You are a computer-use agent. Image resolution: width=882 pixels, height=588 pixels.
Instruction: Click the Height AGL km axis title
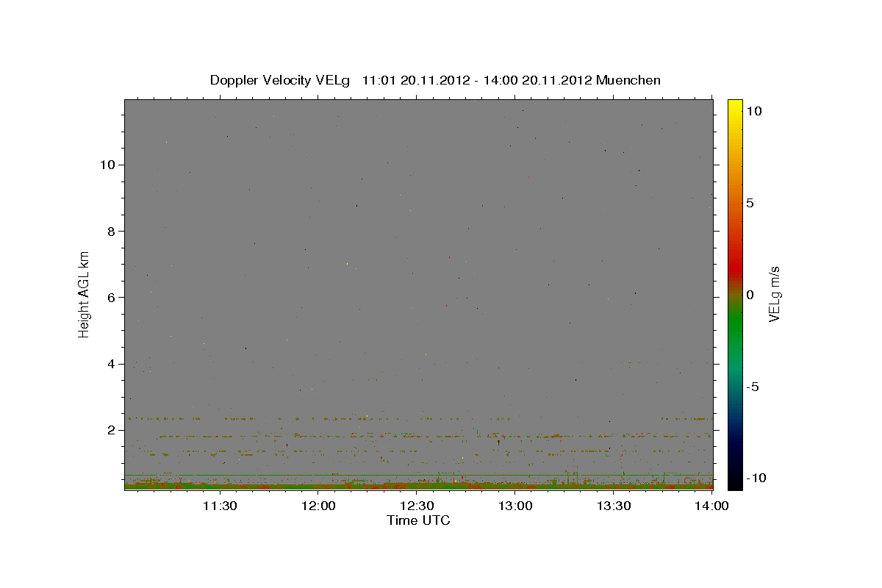[85, 293]
